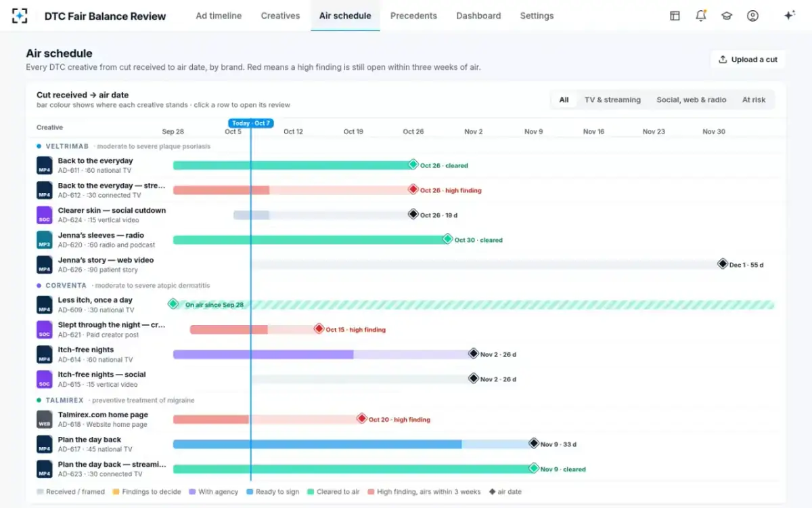
Task: Open the notifications bell
Action: (x=701, y=16)
